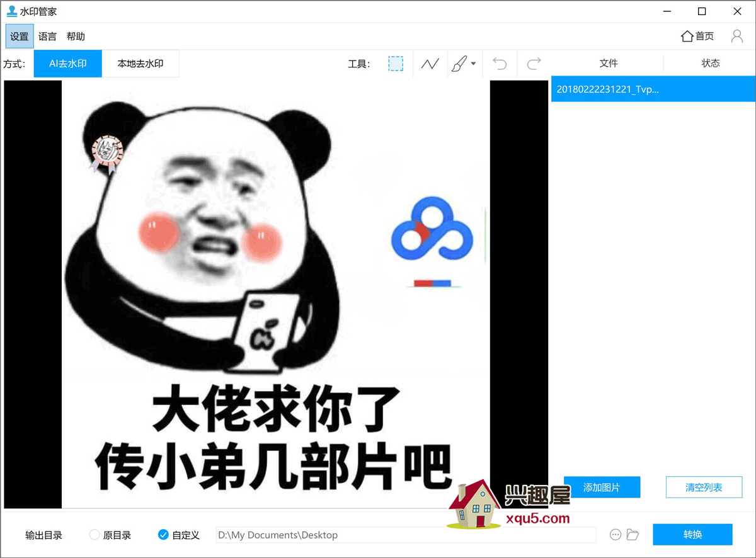756x558 pixels.
Task: Click the panda image in preview canvas
Action: pos(276,294)
